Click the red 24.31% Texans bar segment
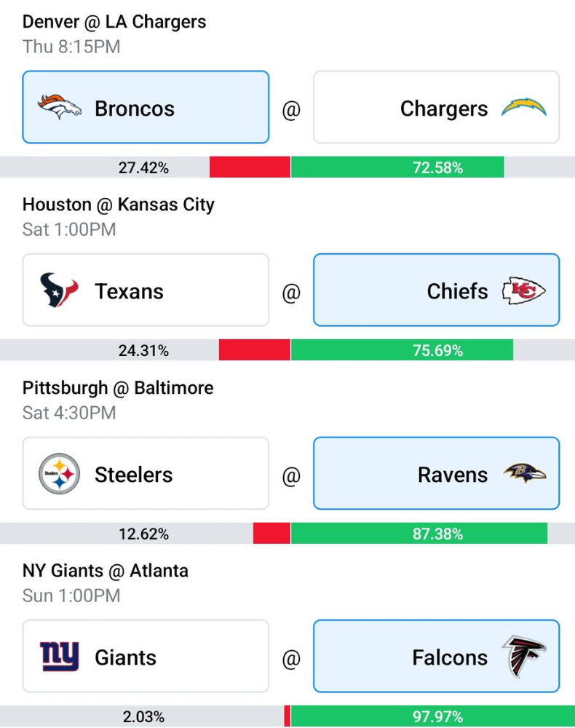 point(254,350)
